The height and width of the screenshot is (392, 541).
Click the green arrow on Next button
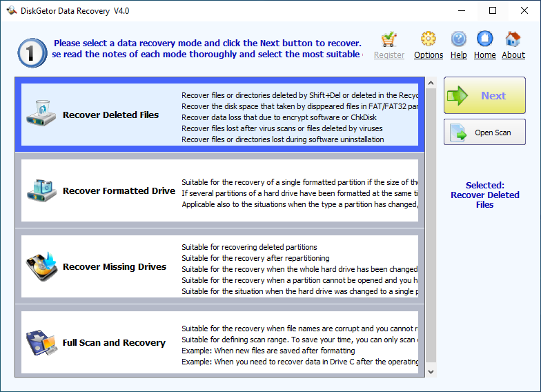click(458, 95)
